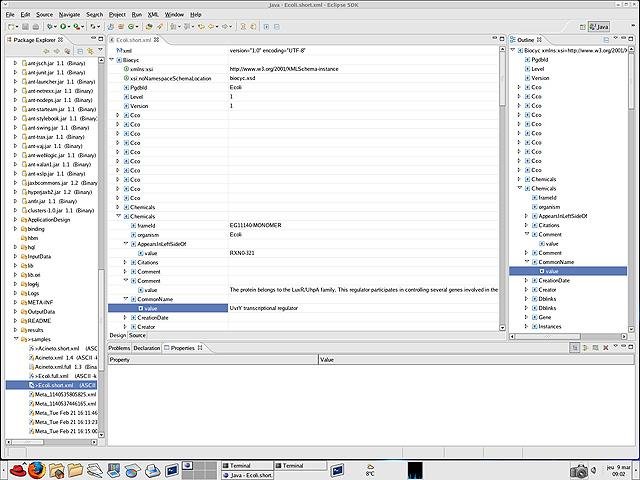
Task: Click the Last Edit Location icon
Action: click(x=201, y=27)
